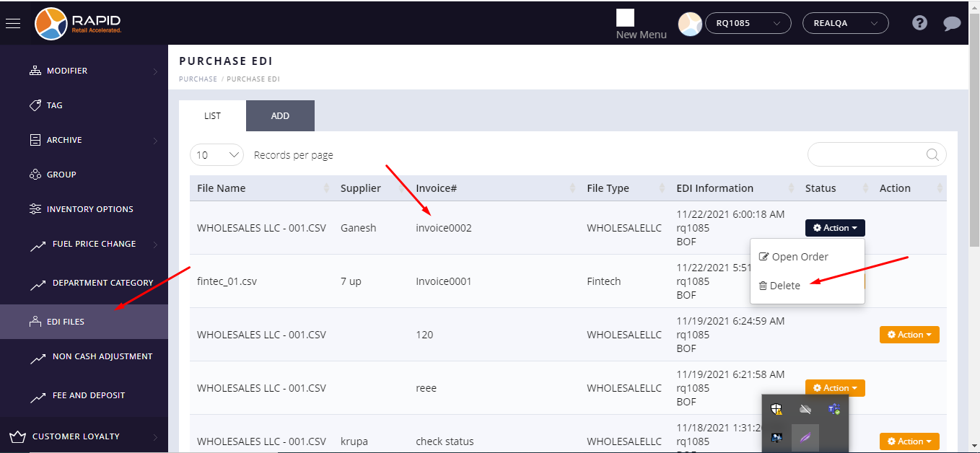The height and width of the screenshot is (453, 980).
Task: Open the records per page dropdown
Action: point(216,155)
